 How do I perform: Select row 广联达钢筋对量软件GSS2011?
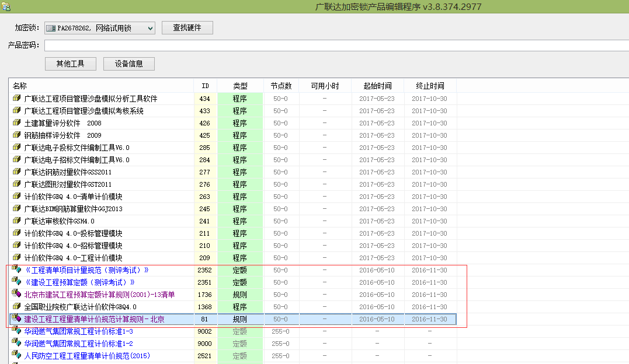232,172
